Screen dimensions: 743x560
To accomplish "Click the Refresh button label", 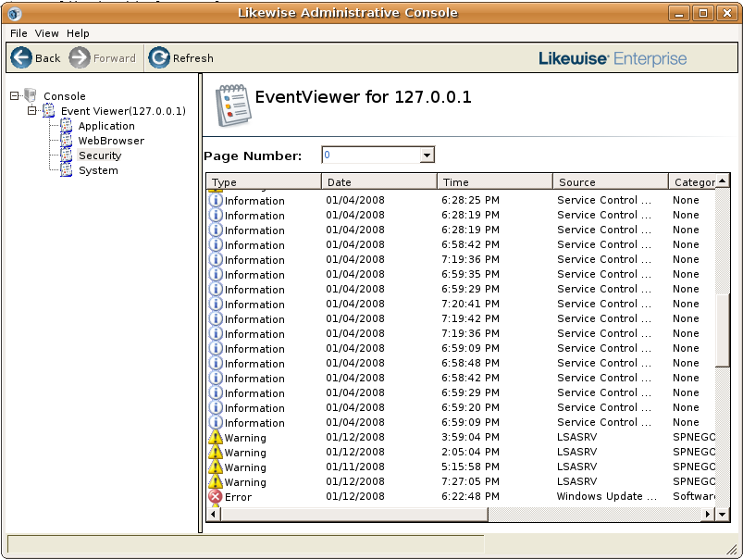I will (192, 58).
